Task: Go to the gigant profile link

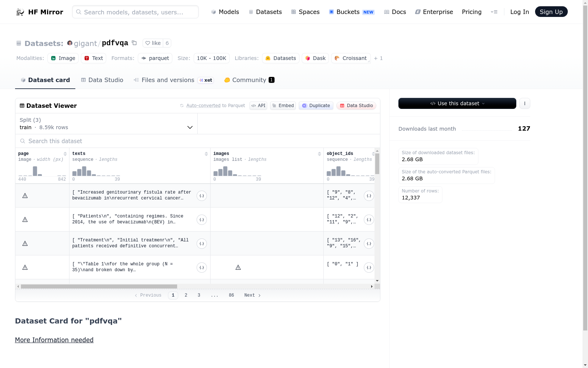Action: (85, 43)
